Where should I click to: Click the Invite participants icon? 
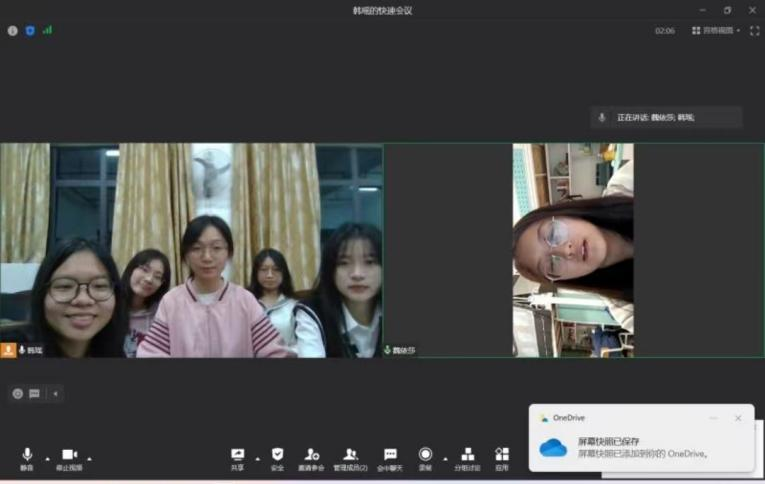coord(312,455)
